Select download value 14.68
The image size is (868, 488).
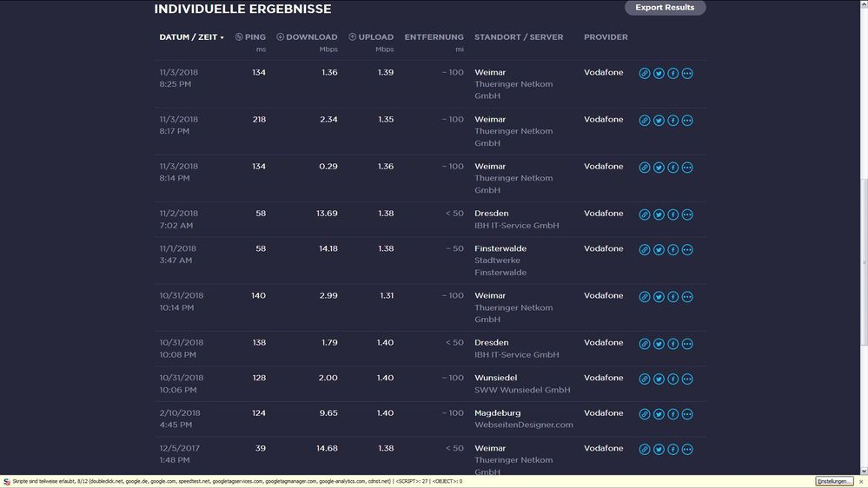(327, 448)
